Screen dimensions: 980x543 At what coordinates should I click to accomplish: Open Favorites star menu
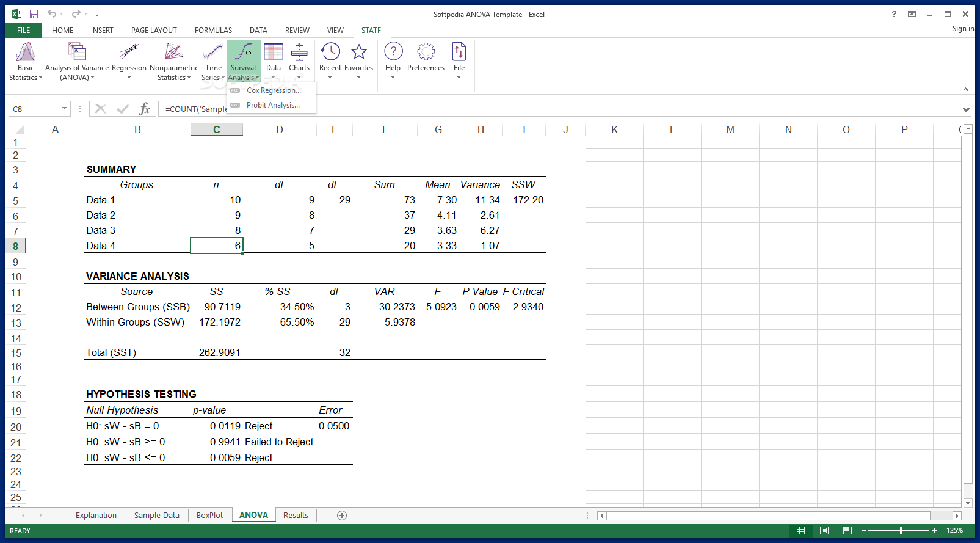coord(359,61)
